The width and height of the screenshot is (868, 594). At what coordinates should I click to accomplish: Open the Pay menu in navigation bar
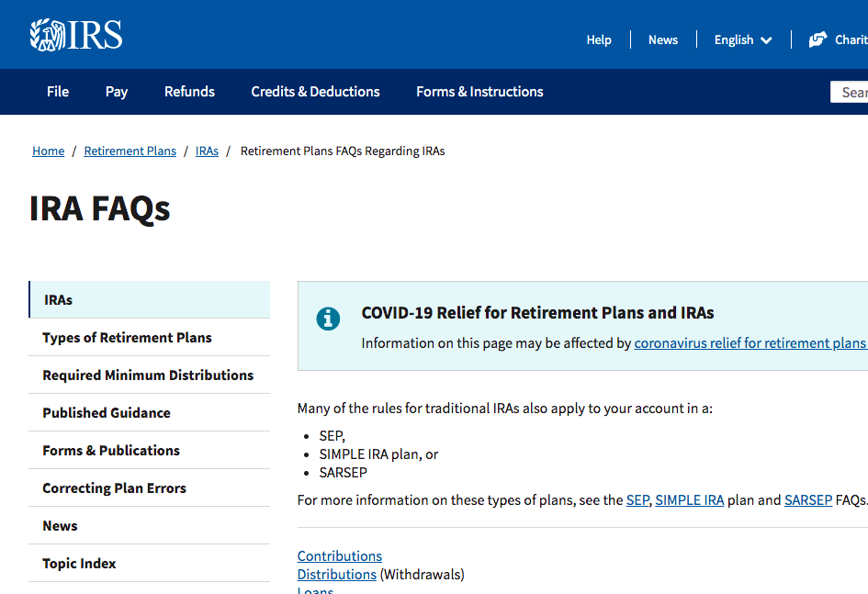[117, 92]
